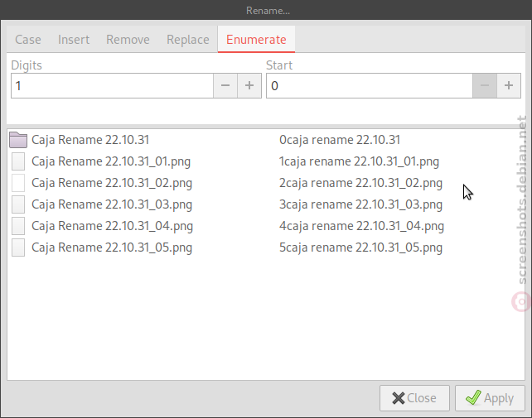Select the Caja Rename 22.10.31_05.png name
532x418 pixels.
[x=112, y=247]
